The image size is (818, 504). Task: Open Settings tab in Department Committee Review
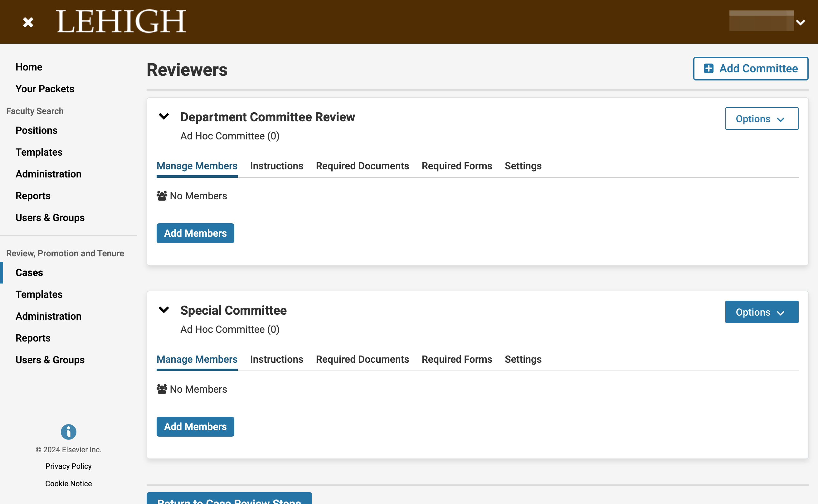523,166
